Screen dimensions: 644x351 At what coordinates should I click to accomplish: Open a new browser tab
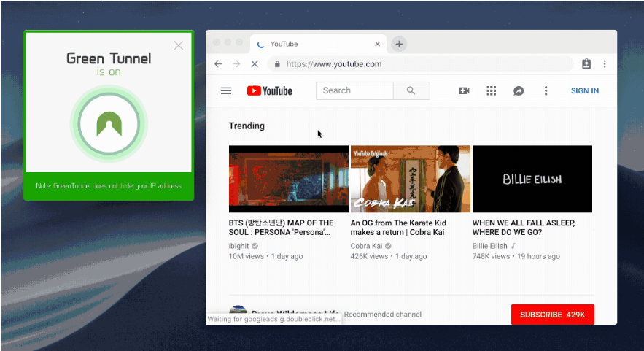399,44
